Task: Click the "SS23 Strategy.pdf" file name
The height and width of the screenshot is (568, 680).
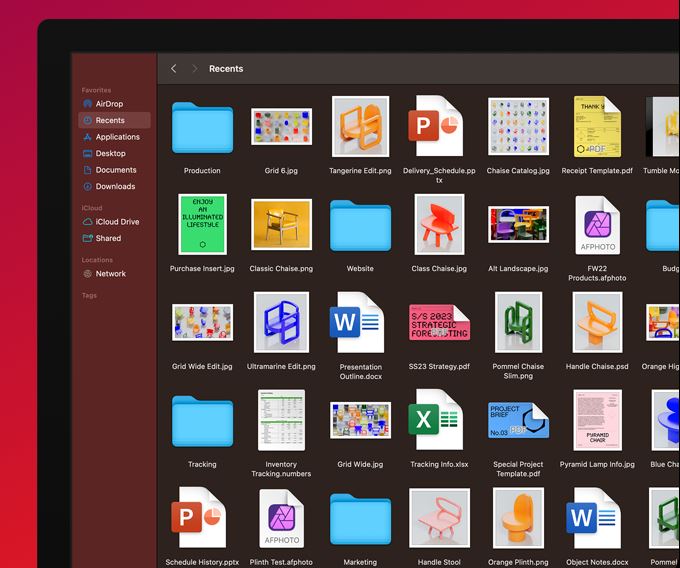Action: click(x=439, y=366)
